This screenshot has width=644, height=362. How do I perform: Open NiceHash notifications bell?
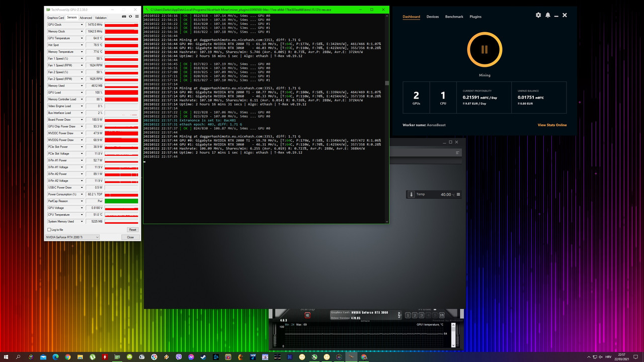tap(547, 15)
